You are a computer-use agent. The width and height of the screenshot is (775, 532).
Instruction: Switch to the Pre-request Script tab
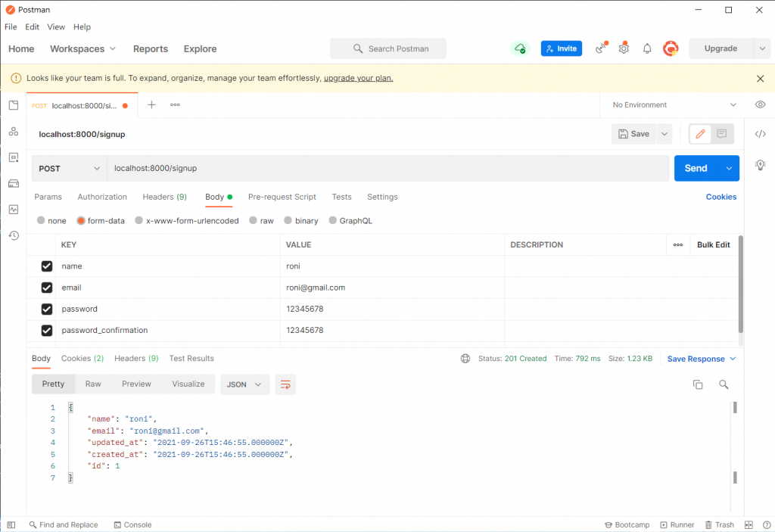click(x=282, y=197)
